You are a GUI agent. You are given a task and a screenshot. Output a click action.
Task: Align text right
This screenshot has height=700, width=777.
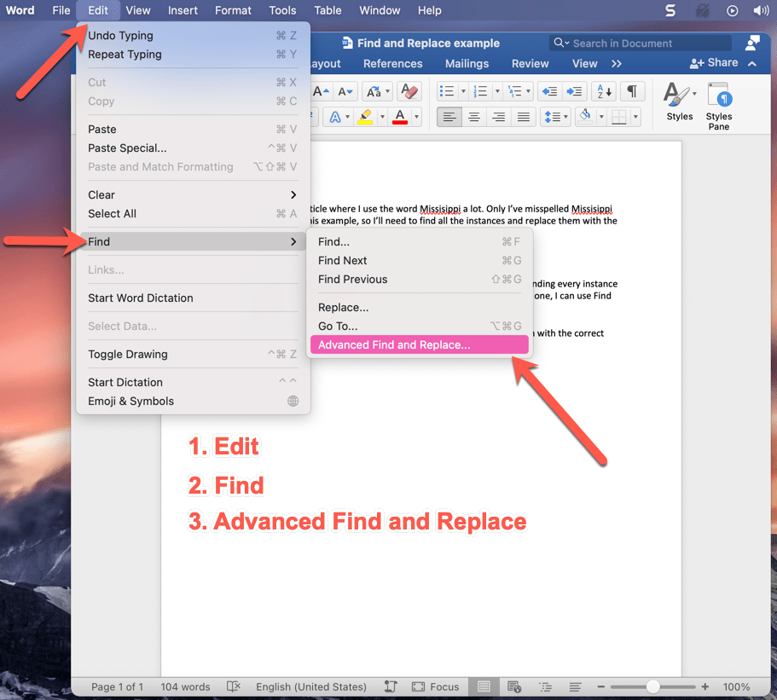(498, 118)
